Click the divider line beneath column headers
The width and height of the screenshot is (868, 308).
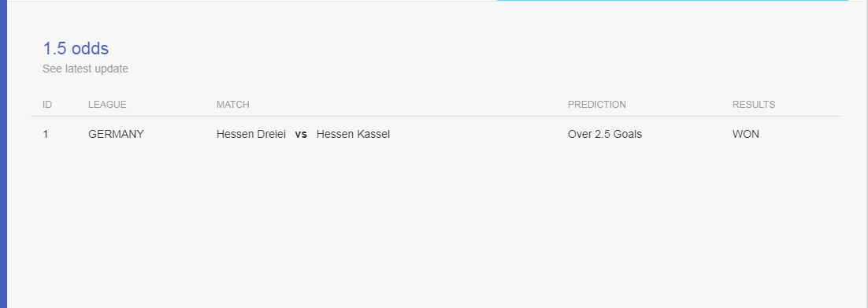[436, 117]
